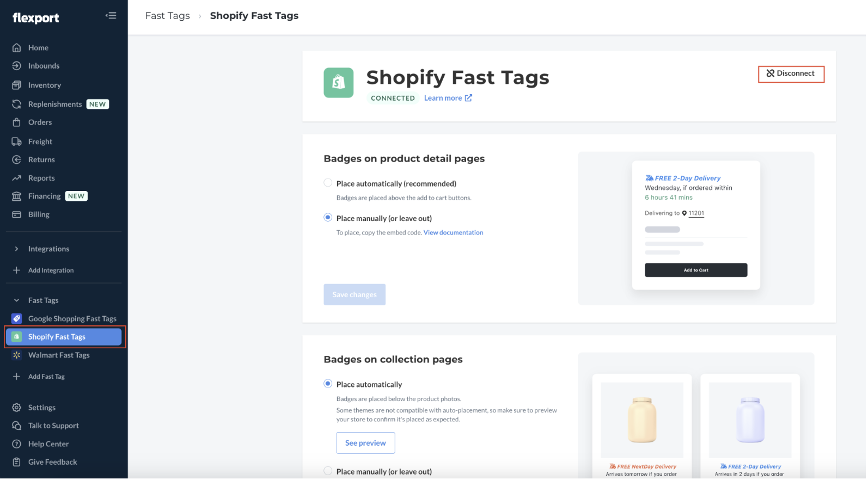
Task: Click the Financing bank icon
Action: click(x=17, y=196)
